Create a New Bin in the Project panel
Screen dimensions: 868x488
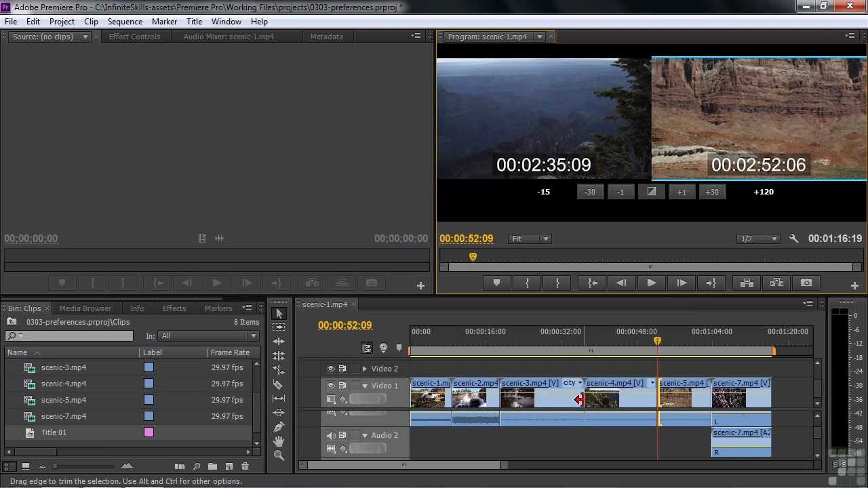213,466
